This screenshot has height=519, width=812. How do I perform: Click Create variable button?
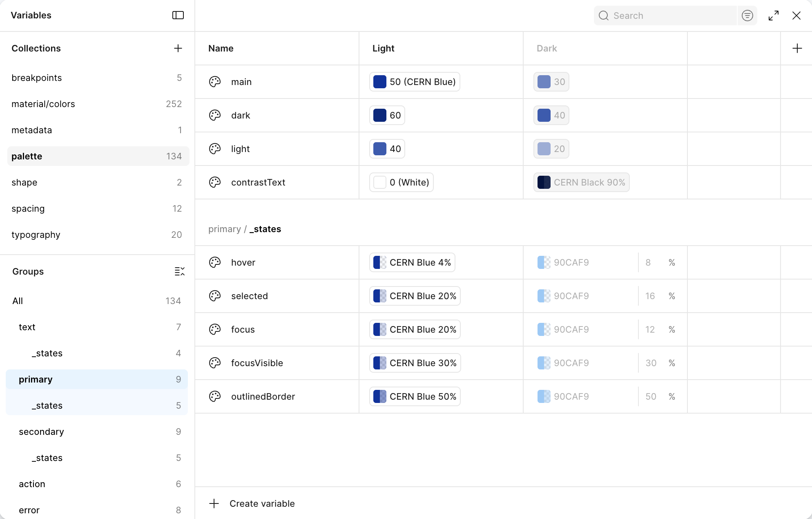pyautogui.click(x=252, y=503)
